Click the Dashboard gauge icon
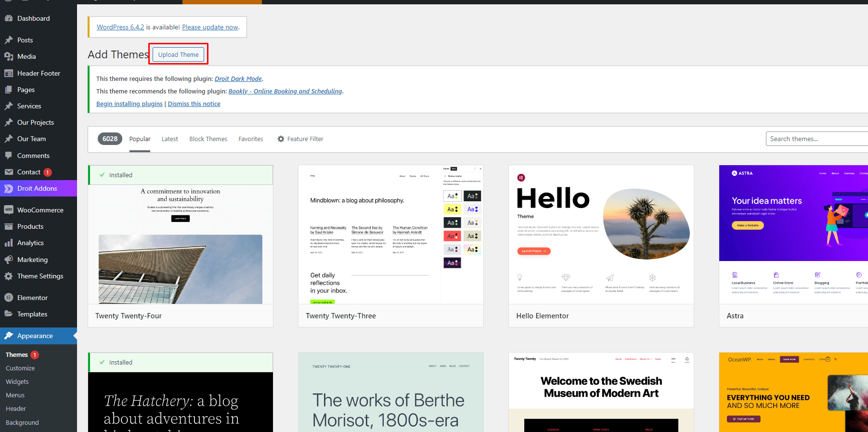 [9, 18]
